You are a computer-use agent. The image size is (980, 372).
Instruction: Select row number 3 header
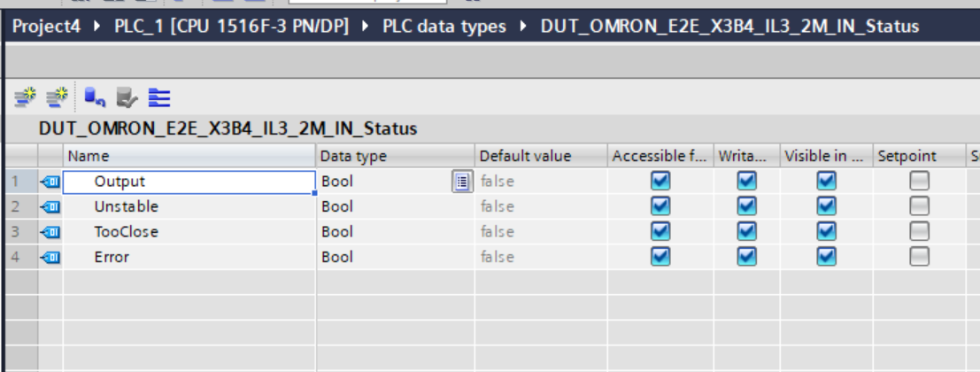pos(21,232)
